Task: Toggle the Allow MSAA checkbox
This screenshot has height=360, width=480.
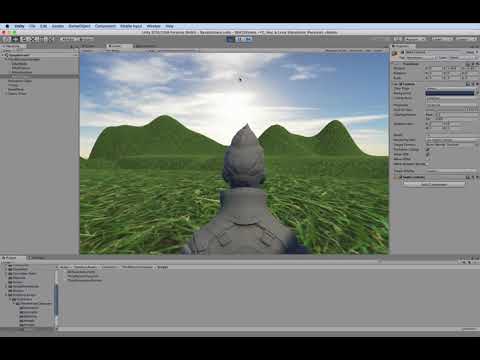Action: [428, 159]
